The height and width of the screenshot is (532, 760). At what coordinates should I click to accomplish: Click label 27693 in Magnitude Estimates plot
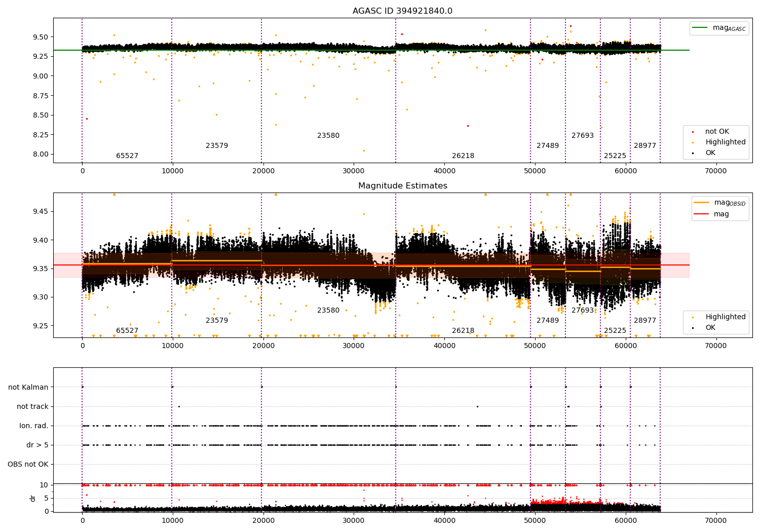[583, 311]
